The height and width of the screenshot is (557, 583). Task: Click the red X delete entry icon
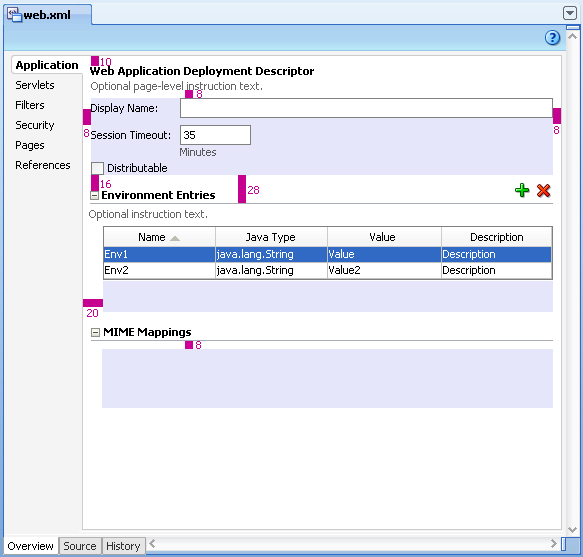click(x=543, y=190)
